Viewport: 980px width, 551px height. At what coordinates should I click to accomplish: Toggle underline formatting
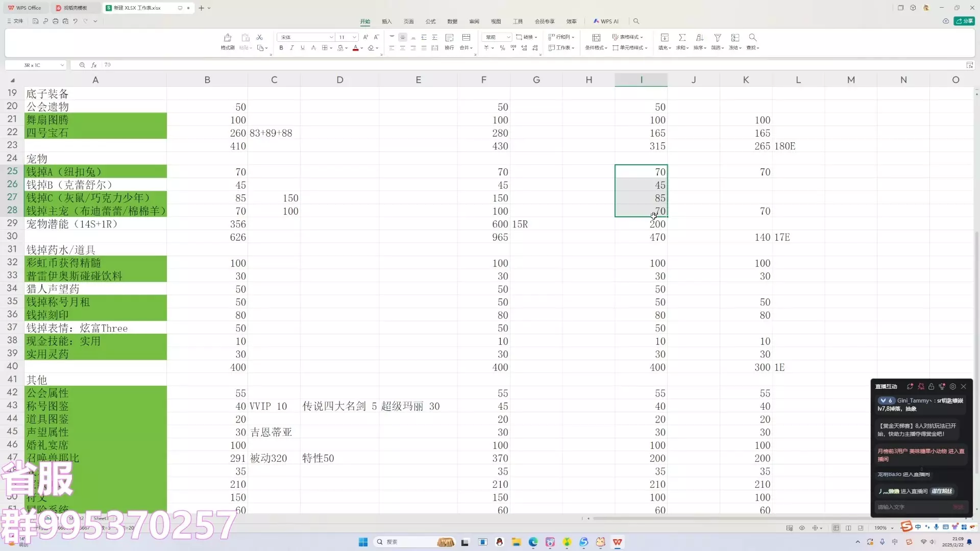302,48
